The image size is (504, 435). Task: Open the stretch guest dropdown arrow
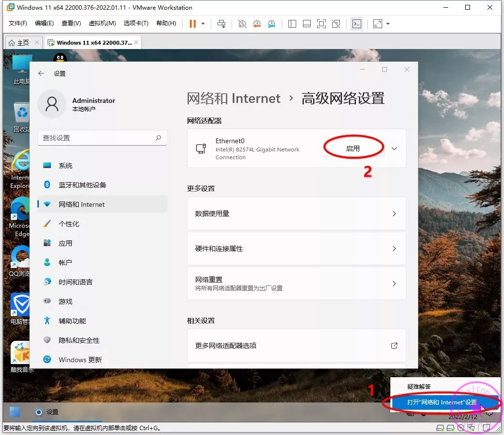[x=388, y=24]
